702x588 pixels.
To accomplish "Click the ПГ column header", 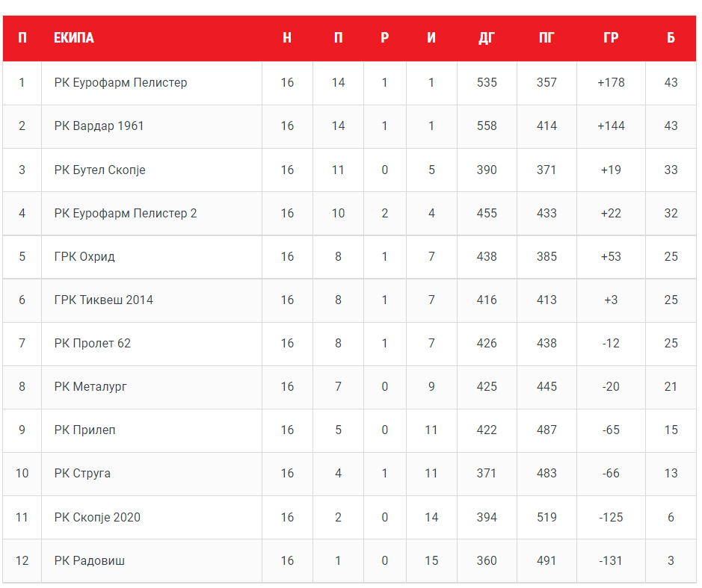I will (546, 38).
